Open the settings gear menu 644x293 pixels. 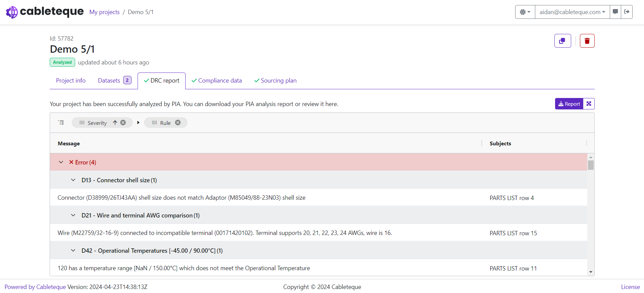point(525,12)
